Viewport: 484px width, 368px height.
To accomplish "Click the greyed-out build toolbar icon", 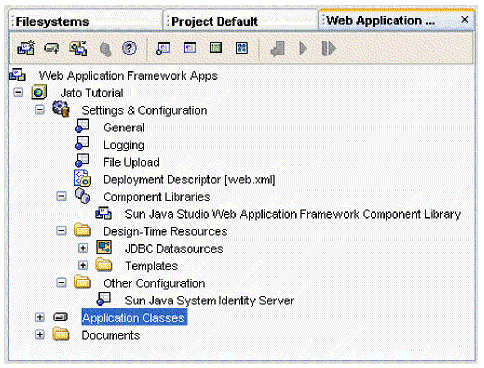I will 278,49.
